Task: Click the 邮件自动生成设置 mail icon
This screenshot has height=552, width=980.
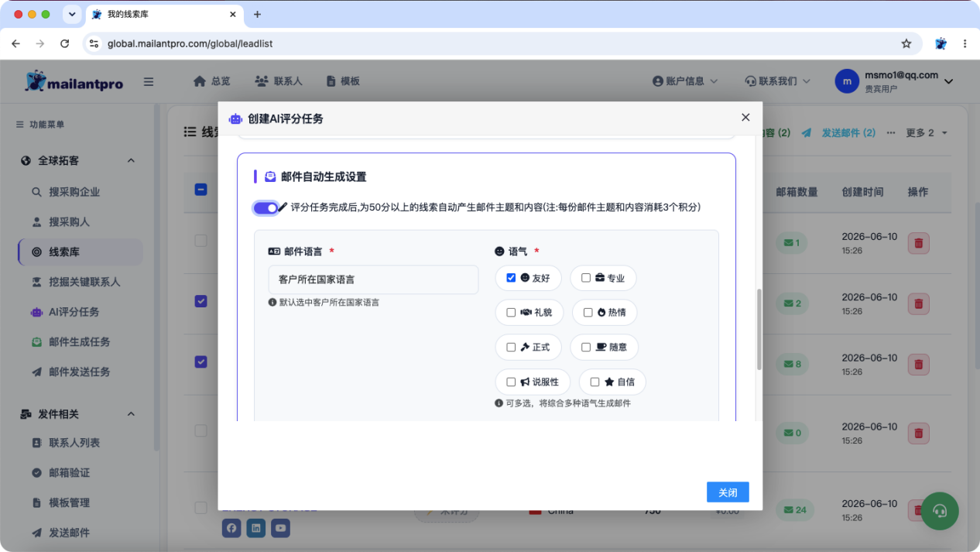Action: click(x=270, y=177)
